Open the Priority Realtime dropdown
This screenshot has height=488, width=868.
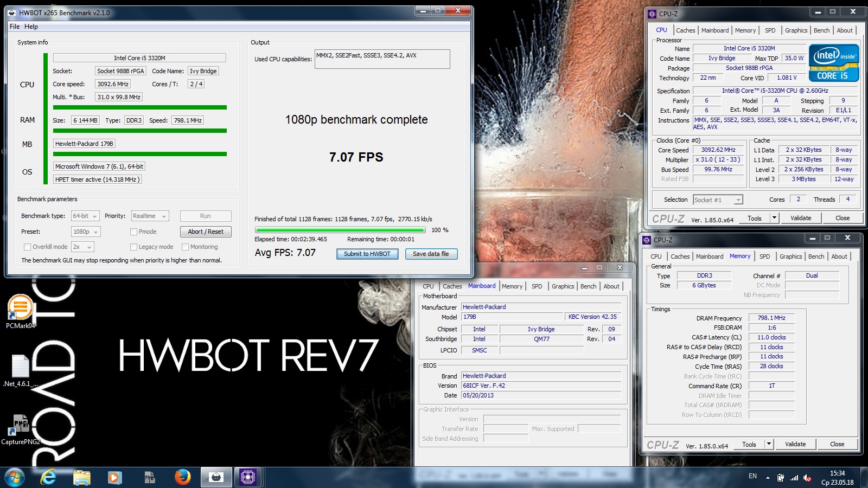[x=150, y=216]
